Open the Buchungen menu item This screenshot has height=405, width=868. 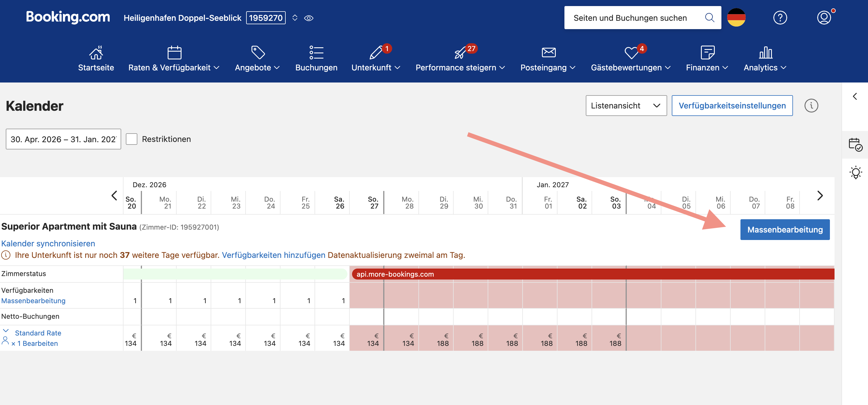(316, 67)
